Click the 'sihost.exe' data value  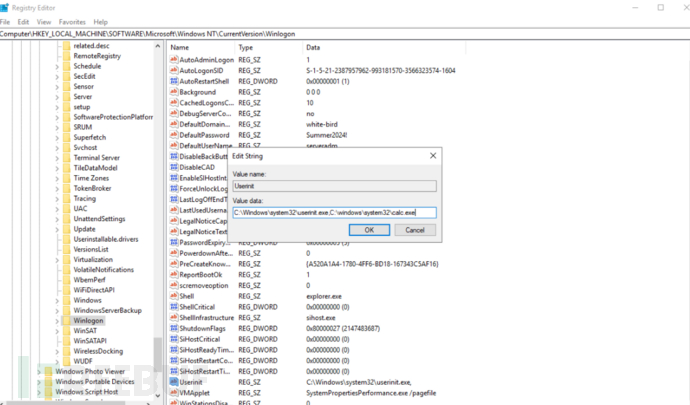pos(321,318)
